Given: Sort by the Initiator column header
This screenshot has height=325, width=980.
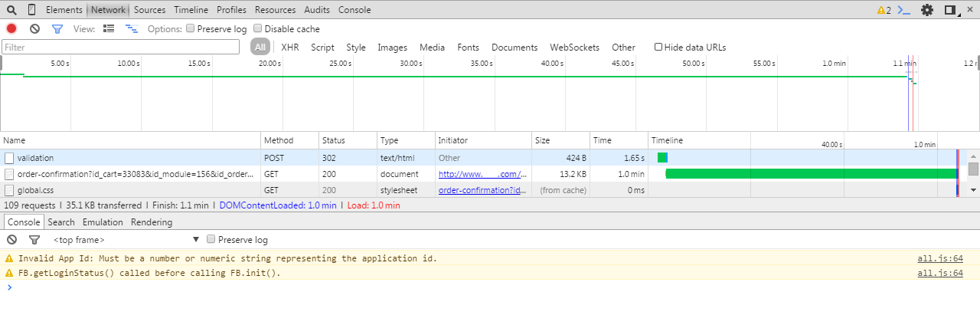Looking at the screenshot, I should 483,140.
